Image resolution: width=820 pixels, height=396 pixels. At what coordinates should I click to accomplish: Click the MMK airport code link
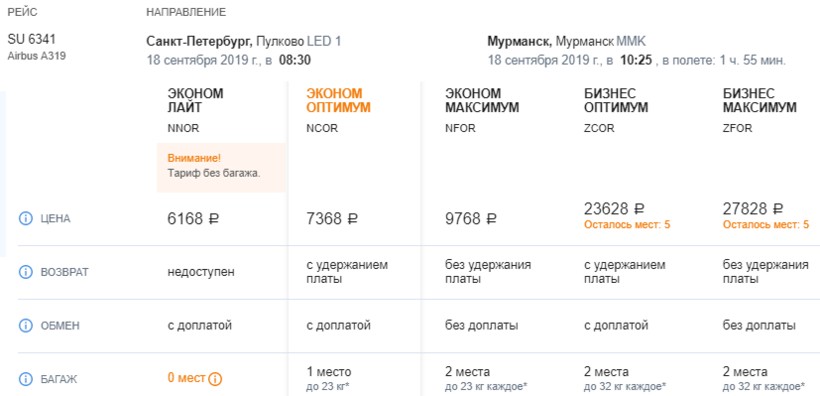click(631, 41)
